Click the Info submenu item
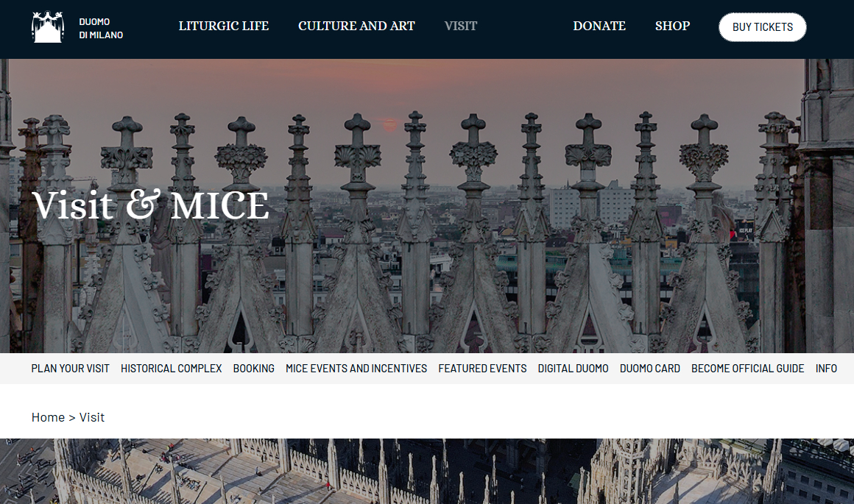Image resolution: width=854 pixels, height=504 pixels. [x=826, y=369]
